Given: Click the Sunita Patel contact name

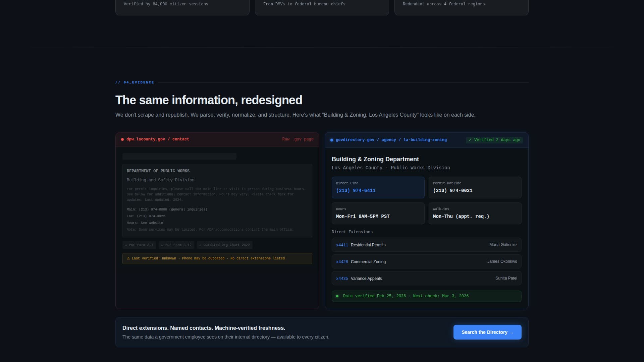Looking at the screenshot, I should (x=506, y=278).
